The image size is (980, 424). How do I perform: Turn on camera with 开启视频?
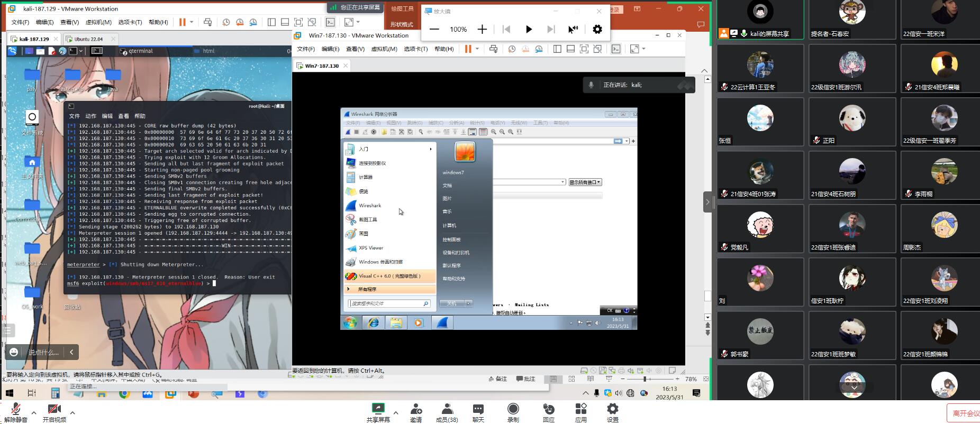(x=54, y=412)
